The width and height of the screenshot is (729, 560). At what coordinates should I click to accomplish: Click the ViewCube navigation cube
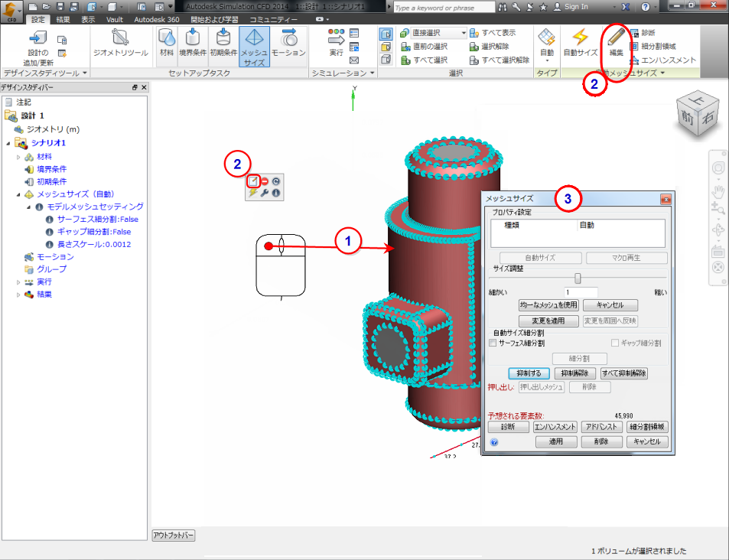click(698, 113)
